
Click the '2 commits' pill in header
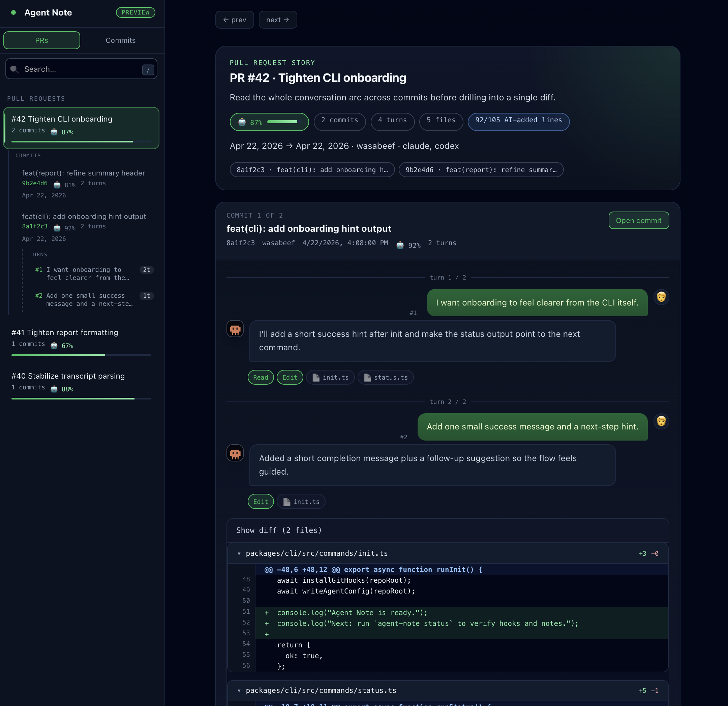click(x=339, y=121)
